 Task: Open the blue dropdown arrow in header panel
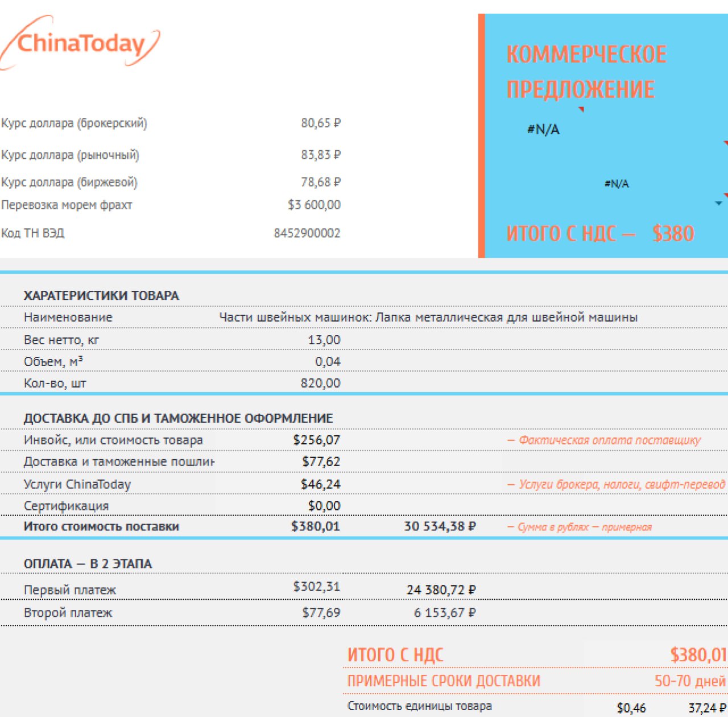718,203
